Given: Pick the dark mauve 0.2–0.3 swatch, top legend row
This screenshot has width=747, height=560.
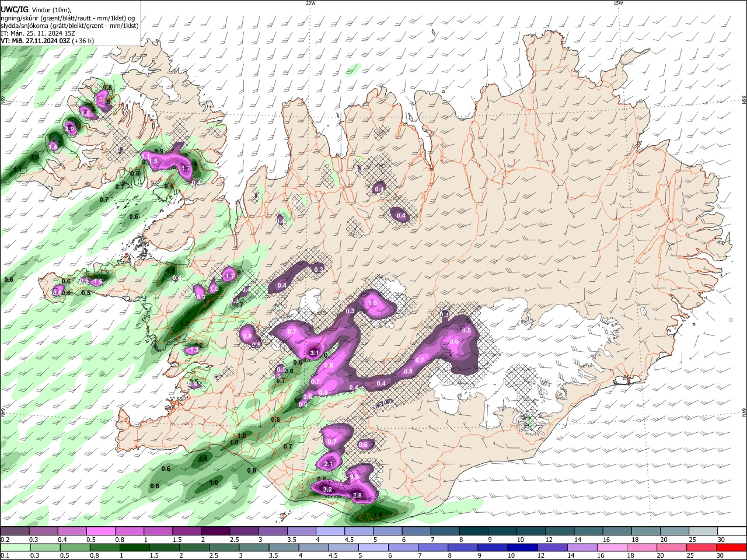Looking at the screenshot, I should (x=15, y=531).
